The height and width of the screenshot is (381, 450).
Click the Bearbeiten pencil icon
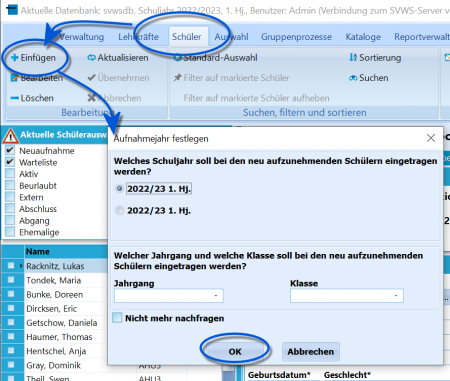(14, 78)
